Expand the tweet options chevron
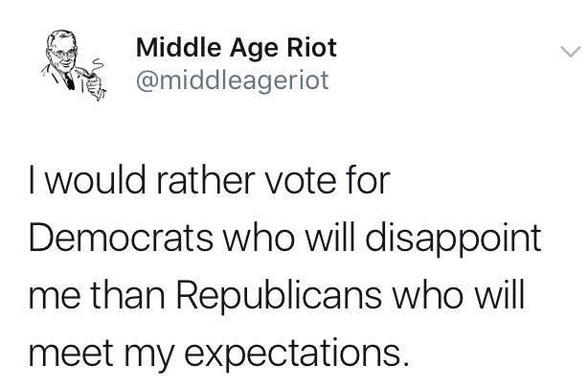This screenshot has width=588, height=388. [571, 52]
